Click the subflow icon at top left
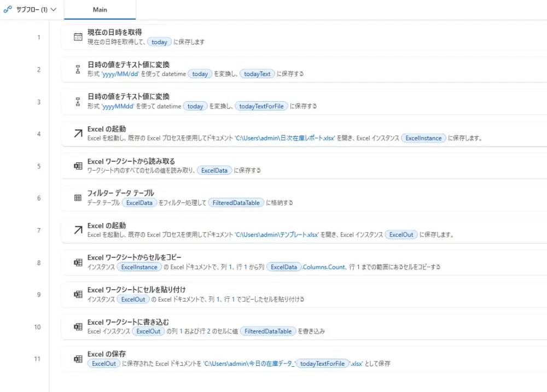547x392 pixels. 8,9
